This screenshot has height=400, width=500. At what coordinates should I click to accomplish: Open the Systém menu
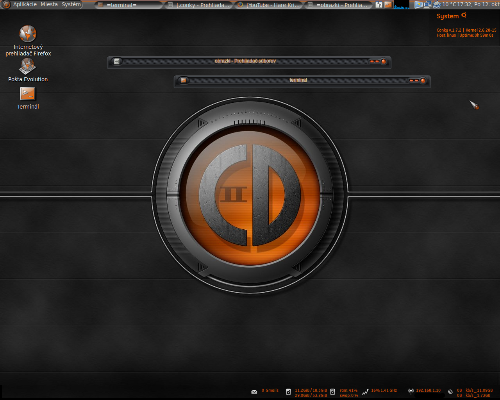tap(71, 4)
